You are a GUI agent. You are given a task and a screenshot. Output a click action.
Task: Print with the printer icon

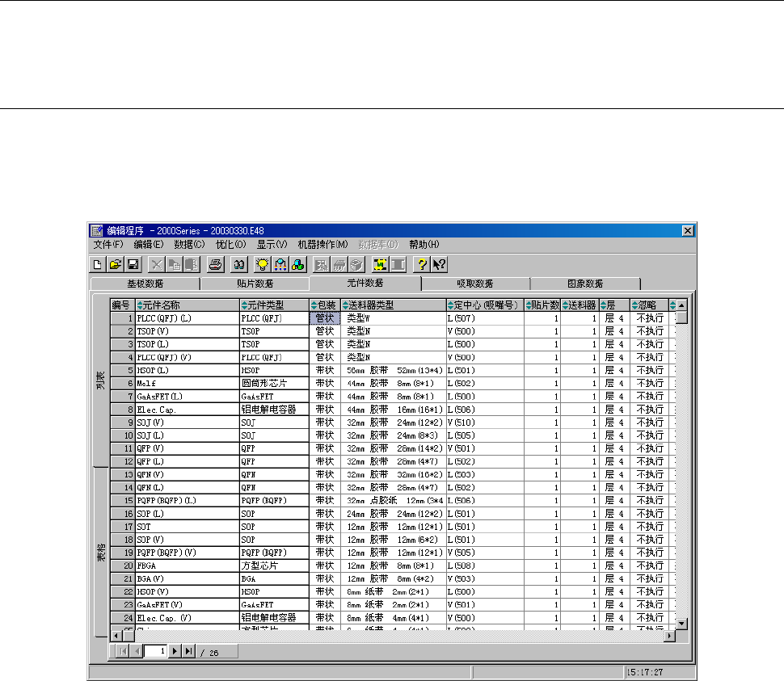point(216,264)
